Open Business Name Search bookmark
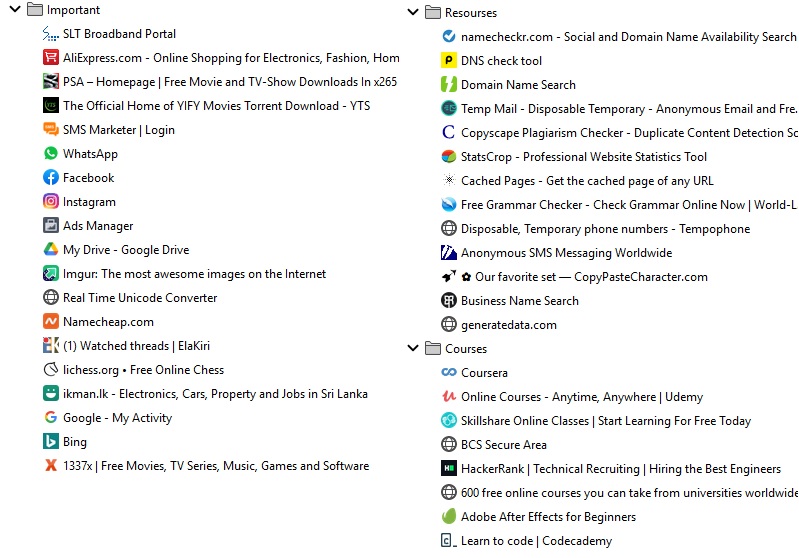Viewport: 799px width, 558px height. pyautogui.click(x=520, y=301)
